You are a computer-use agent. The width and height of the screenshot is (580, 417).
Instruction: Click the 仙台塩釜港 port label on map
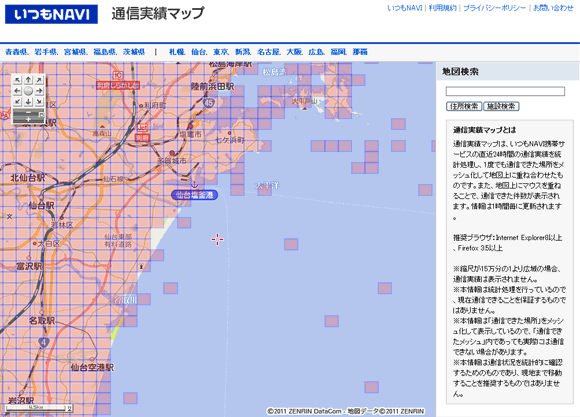[x=195, y=195]
